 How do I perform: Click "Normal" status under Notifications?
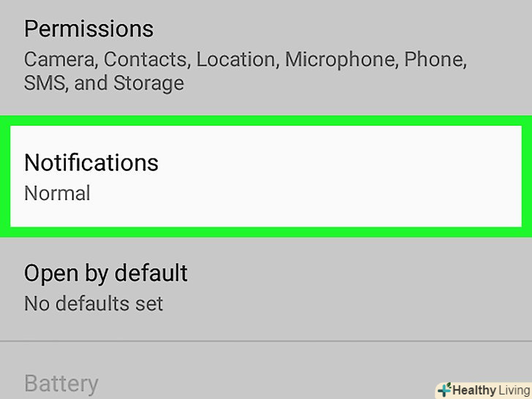(x=57, y=194)
